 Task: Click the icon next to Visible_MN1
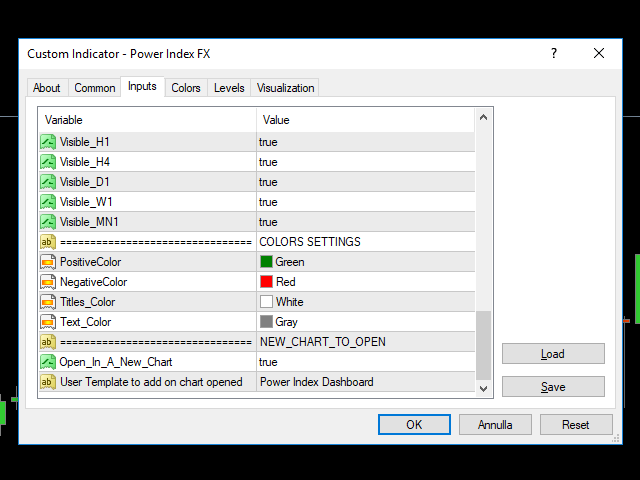click(x=47, y=222)
